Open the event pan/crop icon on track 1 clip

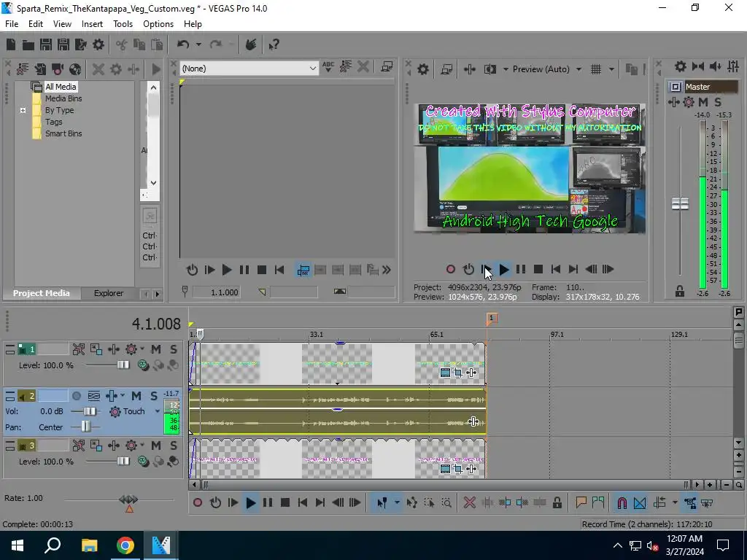click(458, 373)
